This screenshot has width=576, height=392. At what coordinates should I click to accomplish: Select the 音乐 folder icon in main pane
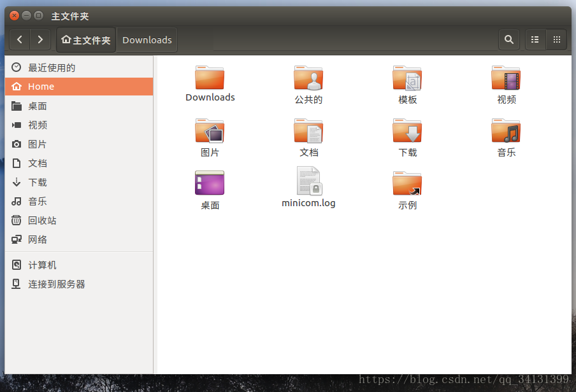pos(506,130)
